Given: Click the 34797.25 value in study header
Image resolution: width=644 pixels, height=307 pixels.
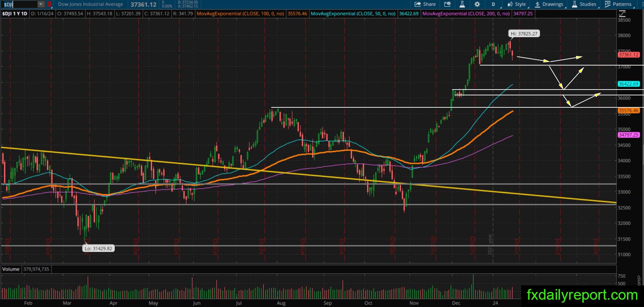Looking at the screenshot, I should [523, 14].
